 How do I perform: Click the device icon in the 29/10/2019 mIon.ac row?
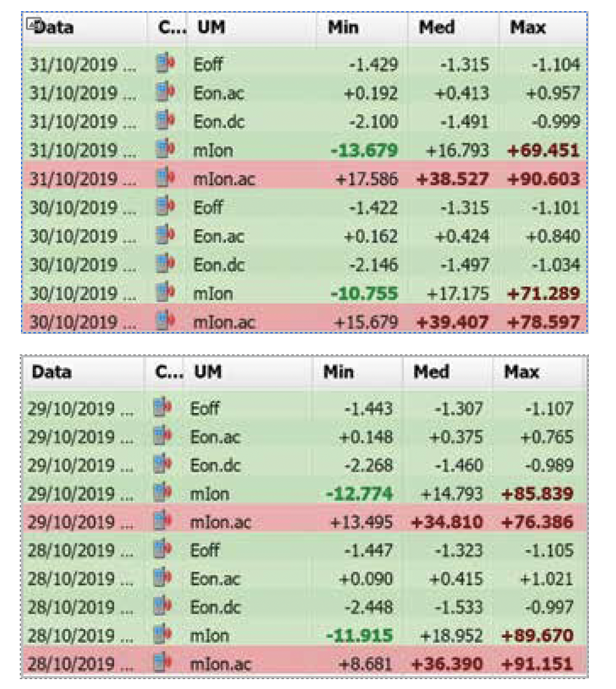[x=162, y=522]
